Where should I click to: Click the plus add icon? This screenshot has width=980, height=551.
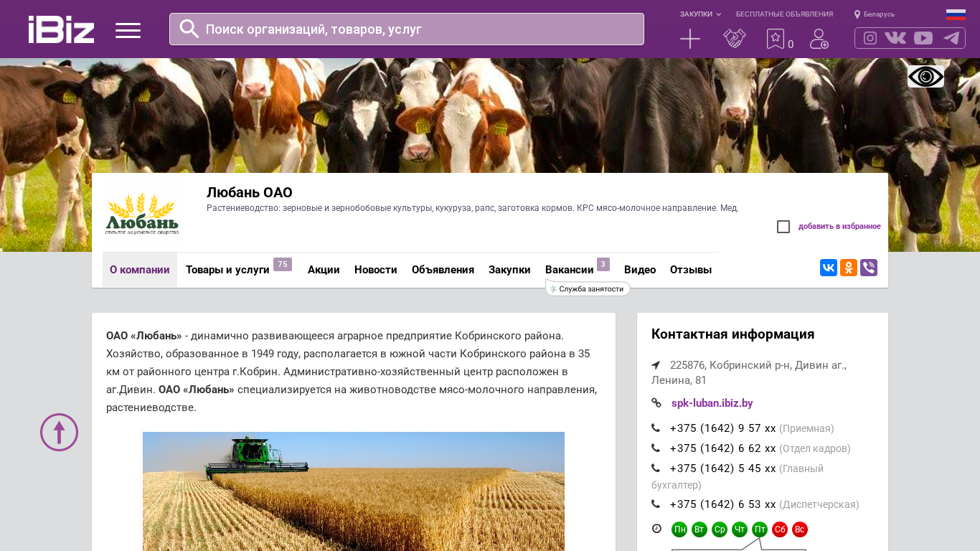click(x=689, y=39)
